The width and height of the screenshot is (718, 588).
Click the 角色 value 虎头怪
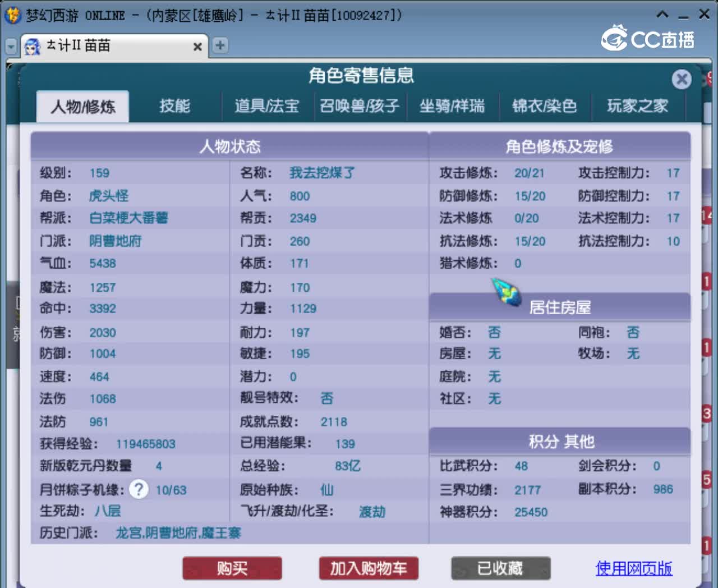click(109, 196)
